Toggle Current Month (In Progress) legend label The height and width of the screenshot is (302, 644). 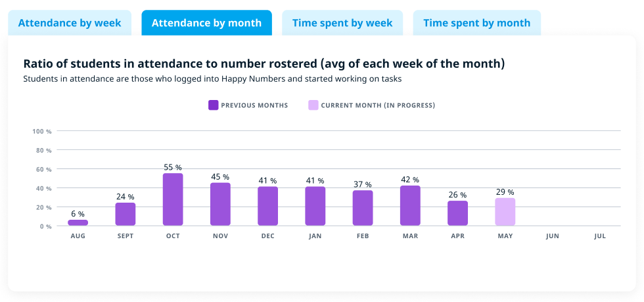click(378, 105)
